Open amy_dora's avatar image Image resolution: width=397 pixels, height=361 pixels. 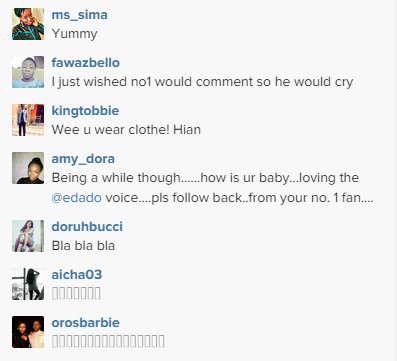(x=28, y=168)
